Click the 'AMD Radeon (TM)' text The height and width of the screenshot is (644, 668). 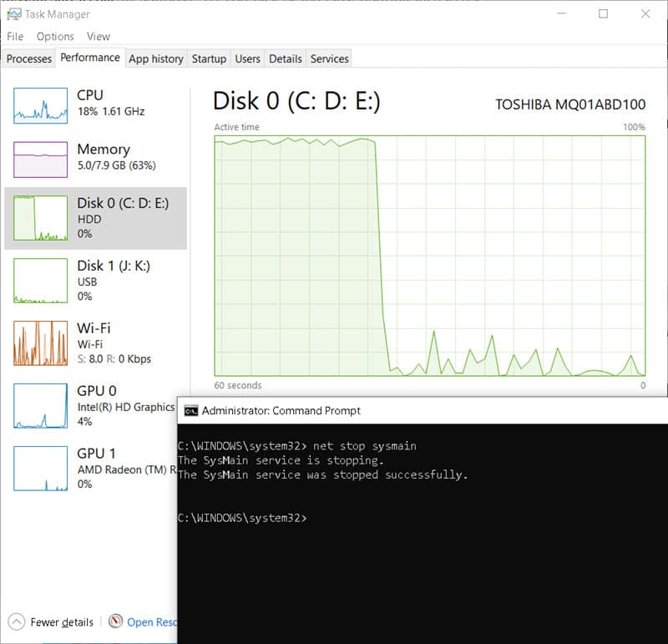click(x=123, y=469)
